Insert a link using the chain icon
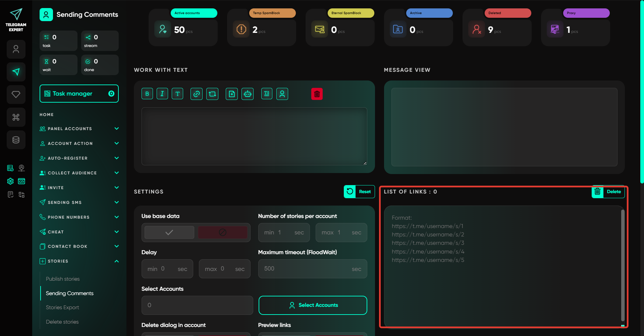644x336 pixels. coord(197,94)
